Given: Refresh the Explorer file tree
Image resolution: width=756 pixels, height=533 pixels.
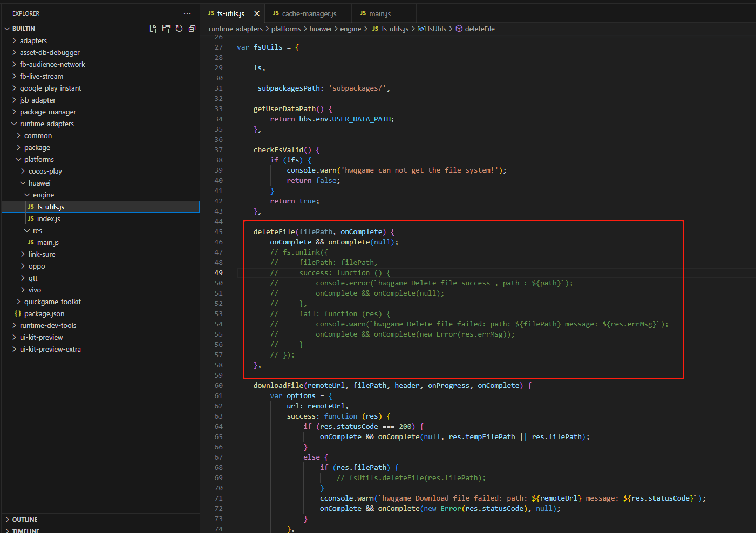Looking at the screenshot, I should (179, 29).
